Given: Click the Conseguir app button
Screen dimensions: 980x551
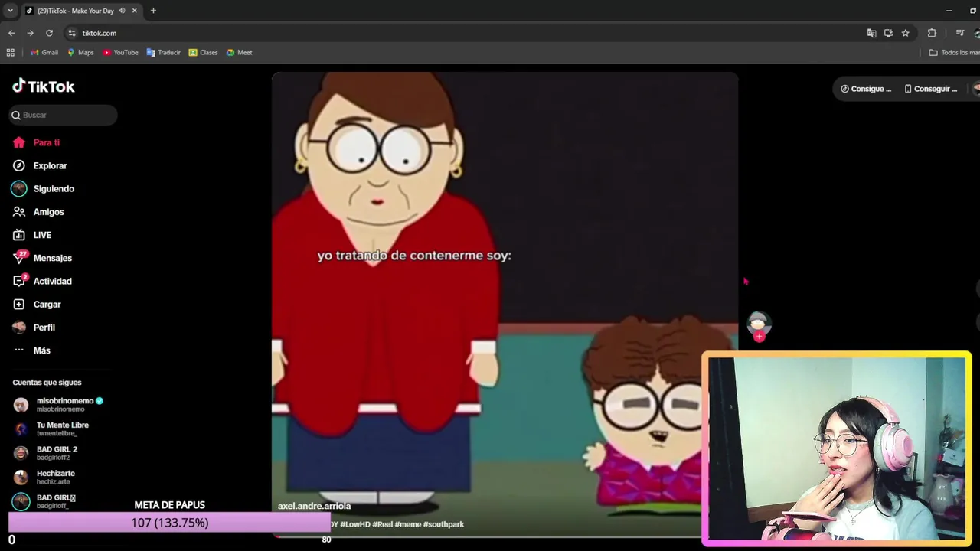Looking at the screenshot, I should click(930, 89).
